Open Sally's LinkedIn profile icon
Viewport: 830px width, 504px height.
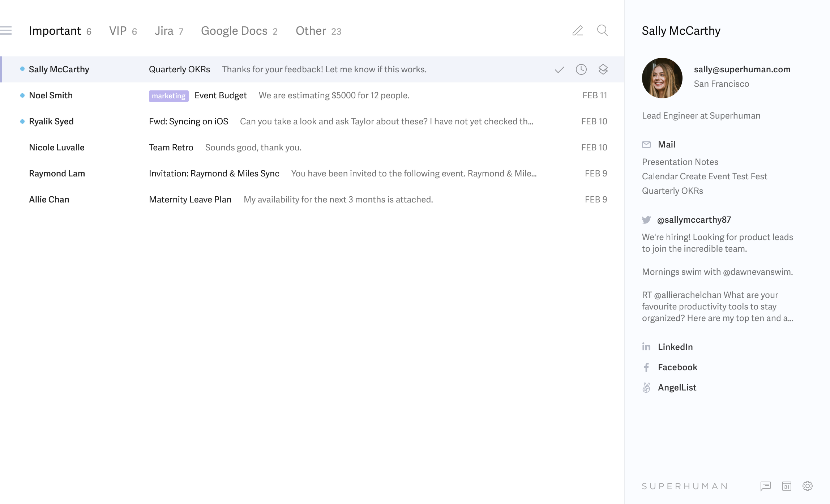coord(646,347)
